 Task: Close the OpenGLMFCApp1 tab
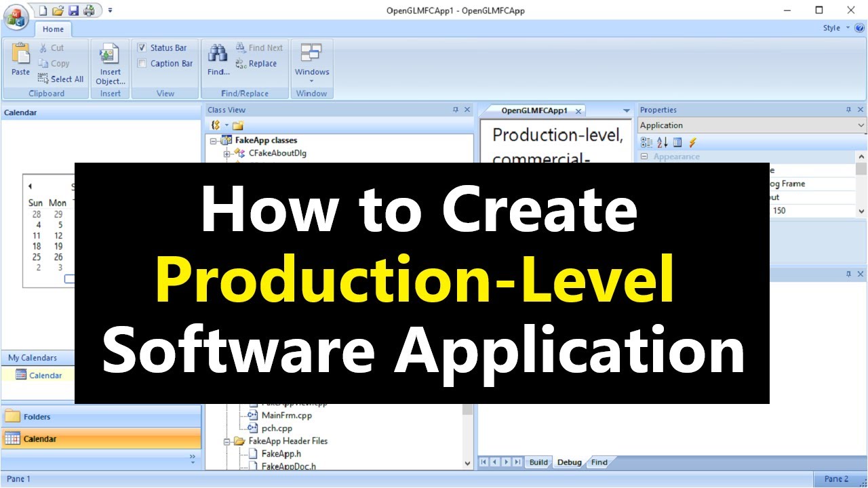[578, 110]
